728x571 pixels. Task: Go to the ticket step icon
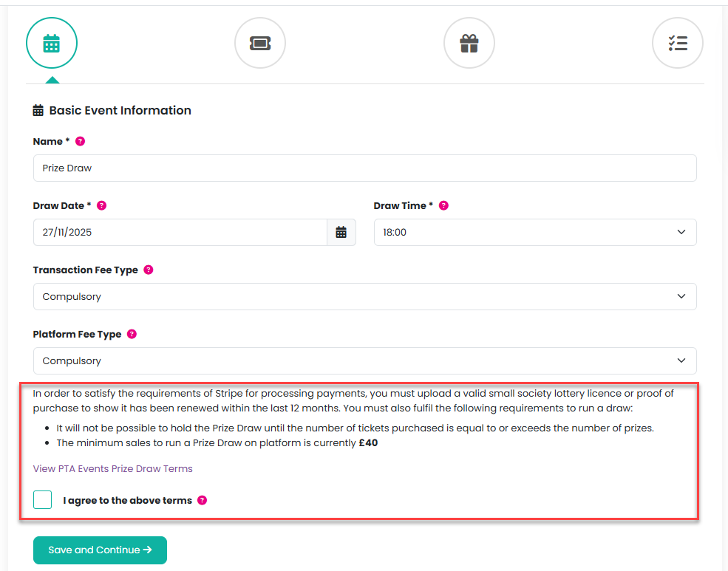pos(260,43)
